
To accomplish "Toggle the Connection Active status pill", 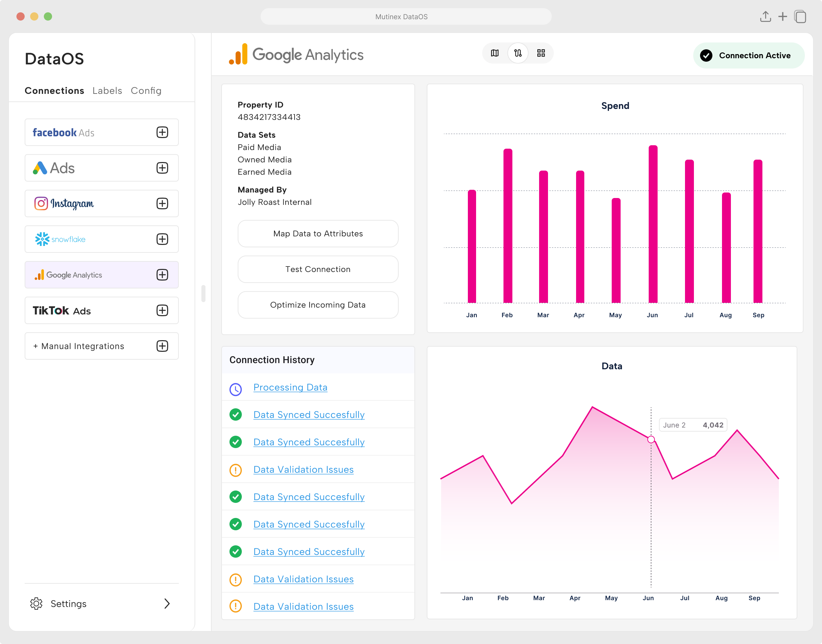I will [x=748, y=55].
